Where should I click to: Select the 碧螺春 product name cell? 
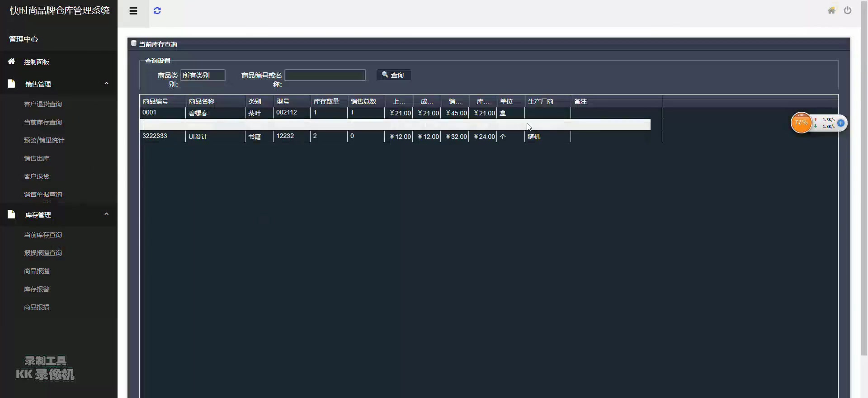click(x=215, y=113)
